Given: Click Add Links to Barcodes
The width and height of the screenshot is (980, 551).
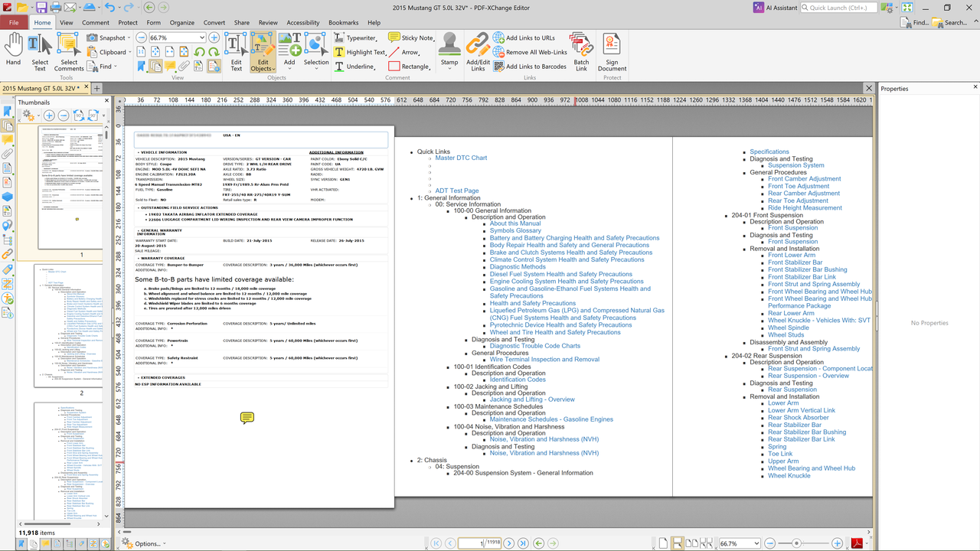Looking at the screenshot, I should (x=530, y=67).
